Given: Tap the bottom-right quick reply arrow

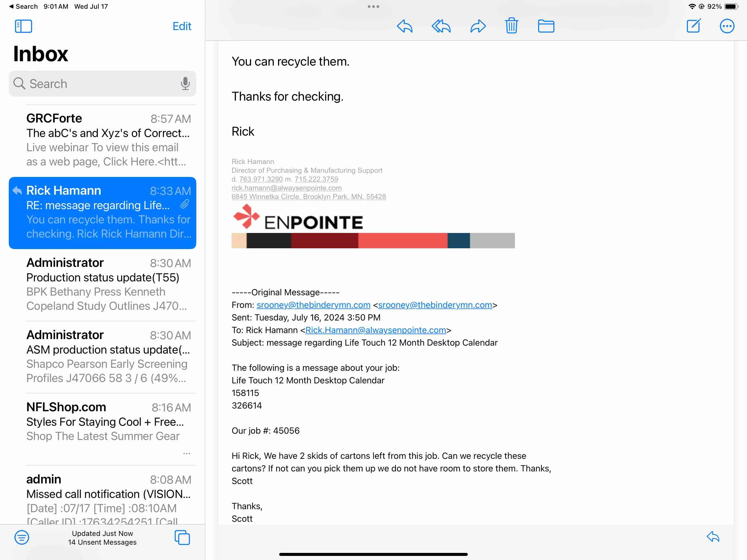Looking at the screenshot, I should pos(713,536).
